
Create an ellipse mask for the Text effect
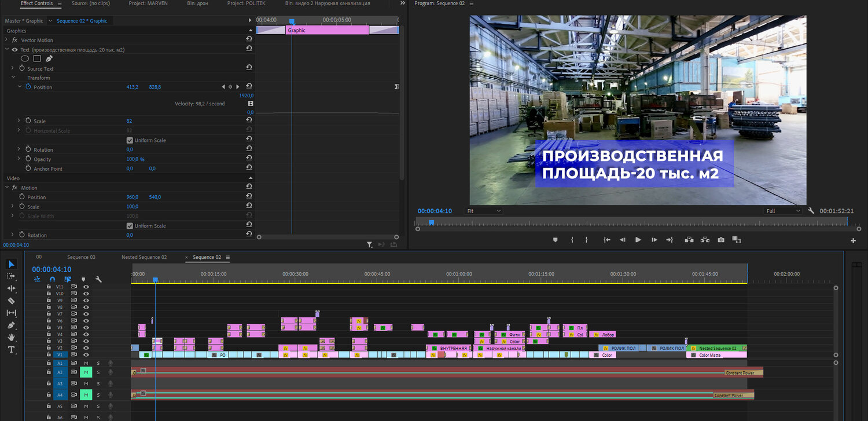point(25,58)
